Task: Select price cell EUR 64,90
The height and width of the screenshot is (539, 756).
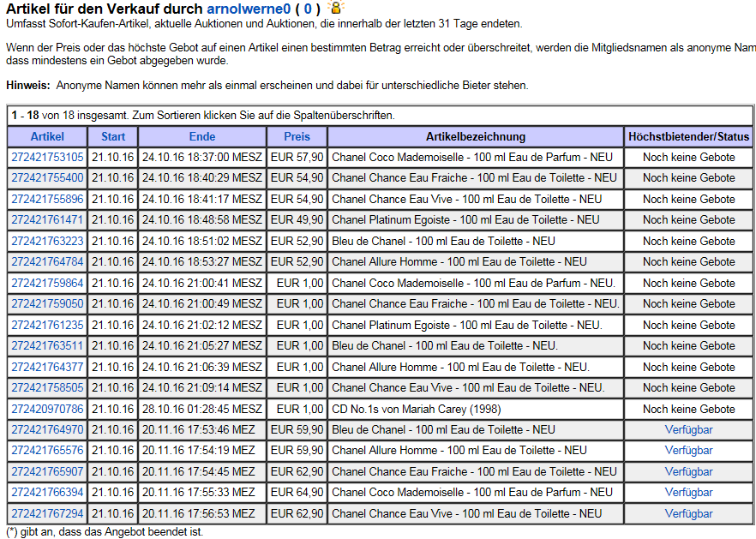Action: pyautogui.click(x=297, y=492)
